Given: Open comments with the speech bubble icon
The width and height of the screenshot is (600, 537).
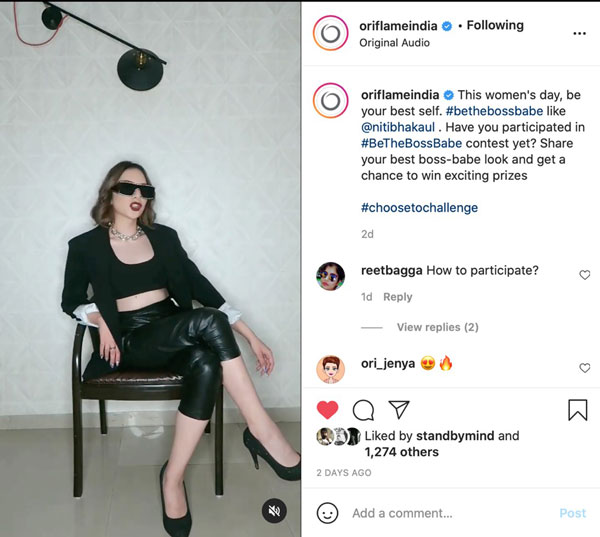Looking at the screenshot, I should pyautogui.click(x=363, y=410).
